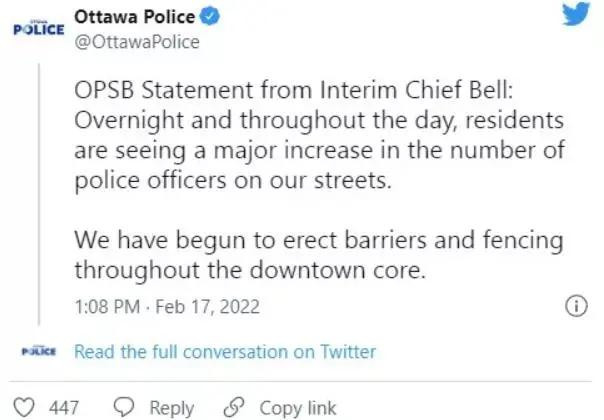Click the small police logo beside Read the full conversation
604x420 pixels.
click(x=39, y=352)
